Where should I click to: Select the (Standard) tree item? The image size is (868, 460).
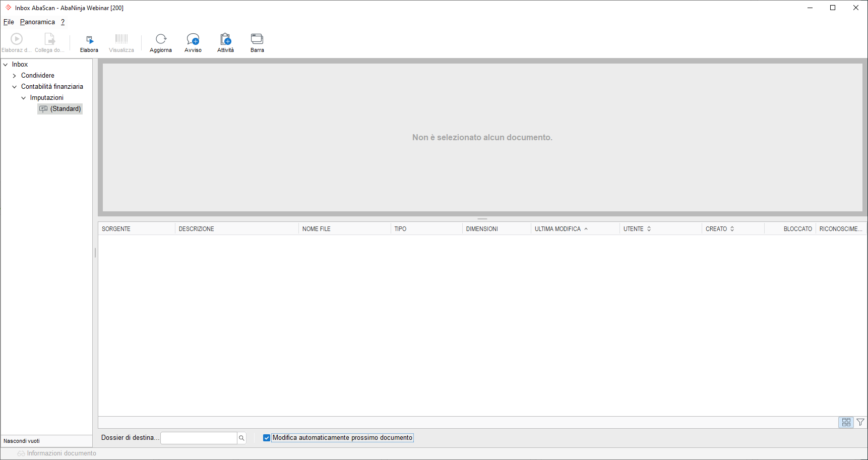[60, 109]
